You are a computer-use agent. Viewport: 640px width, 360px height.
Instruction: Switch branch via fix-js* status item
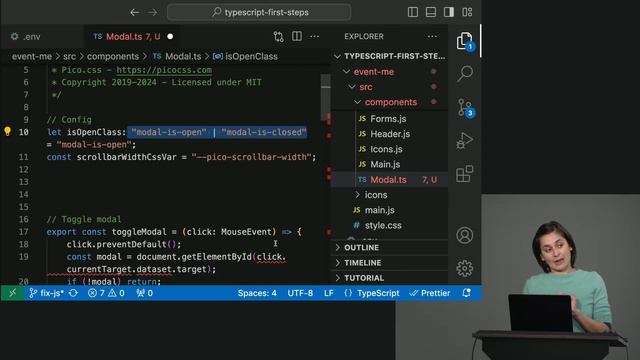tap(47, 293)
